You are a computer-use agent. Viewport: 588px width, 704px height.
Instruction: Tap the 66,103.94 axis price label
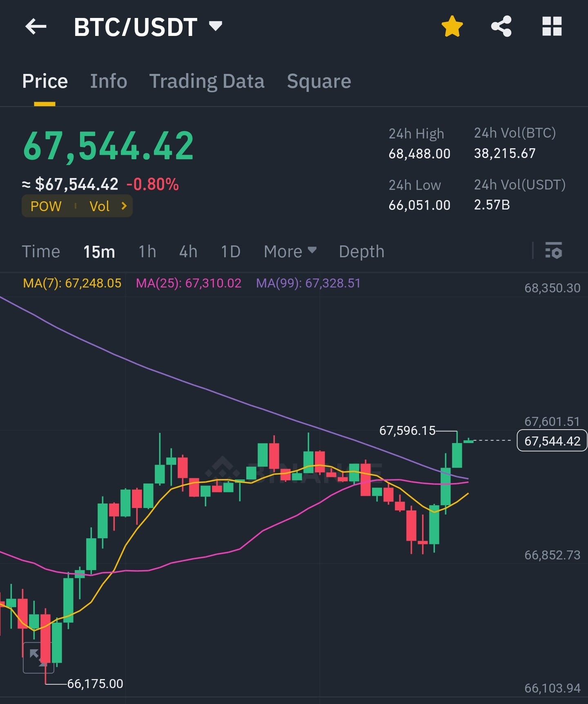pos(552,688)
